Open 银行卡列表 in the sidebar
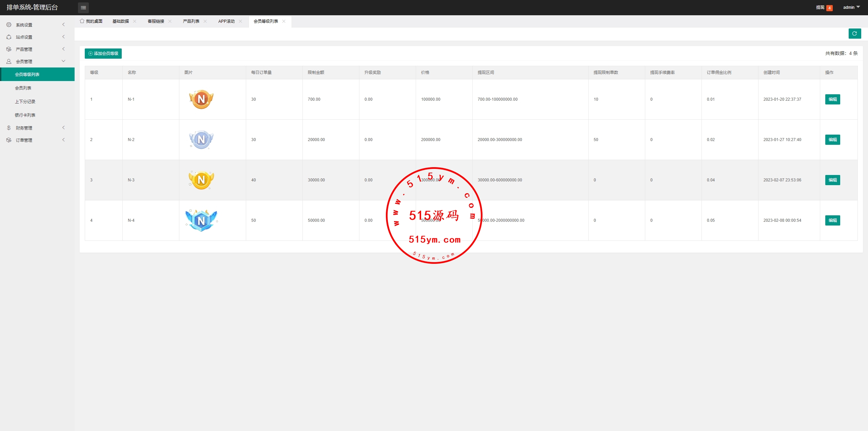The height and width of the screenshot is (431, 868). pyautogui.click(x=25, y=115)
